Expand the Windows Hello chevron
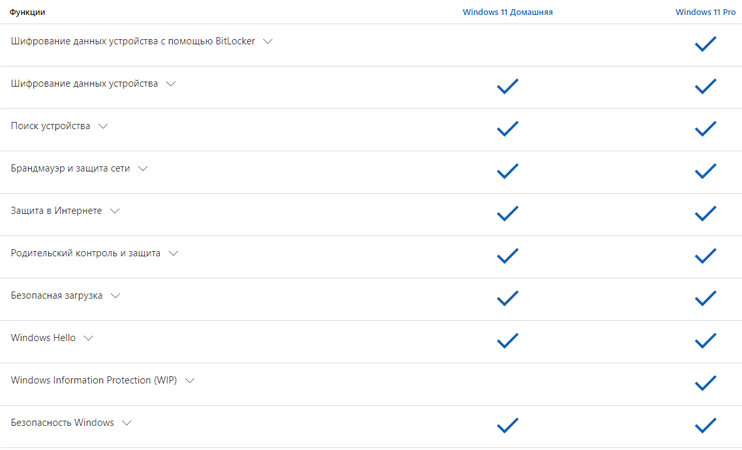This screenshot has height=450, width=742. tap(88, 338)
